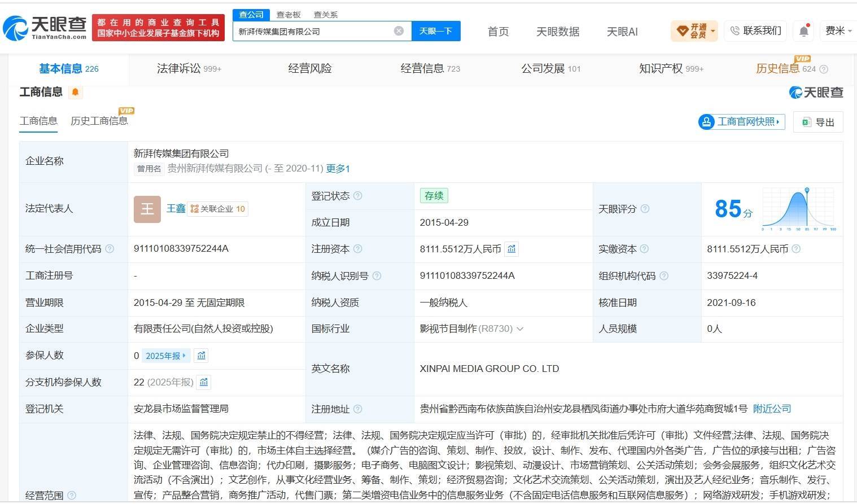
Task: Click the 工商官网快照 person icon
Action: pos(706,122)
